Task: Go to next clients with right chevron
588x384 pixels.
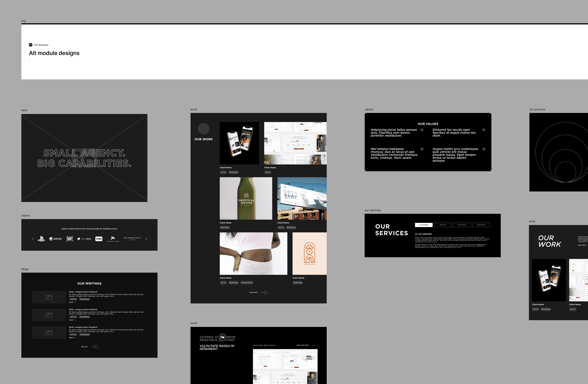Action: (146, 239)
